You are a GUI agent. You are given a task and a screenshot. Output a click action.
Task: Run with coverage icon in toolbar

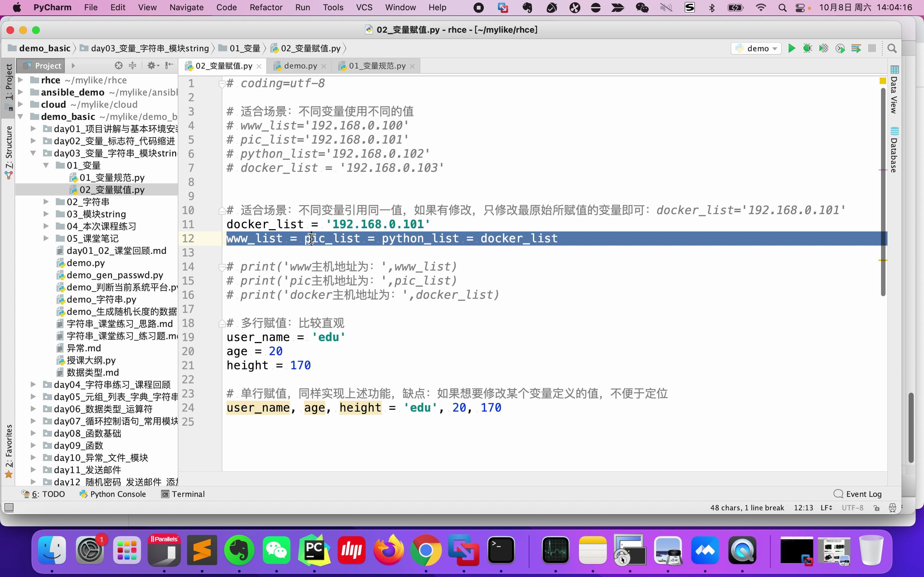(x=824, y=48)
